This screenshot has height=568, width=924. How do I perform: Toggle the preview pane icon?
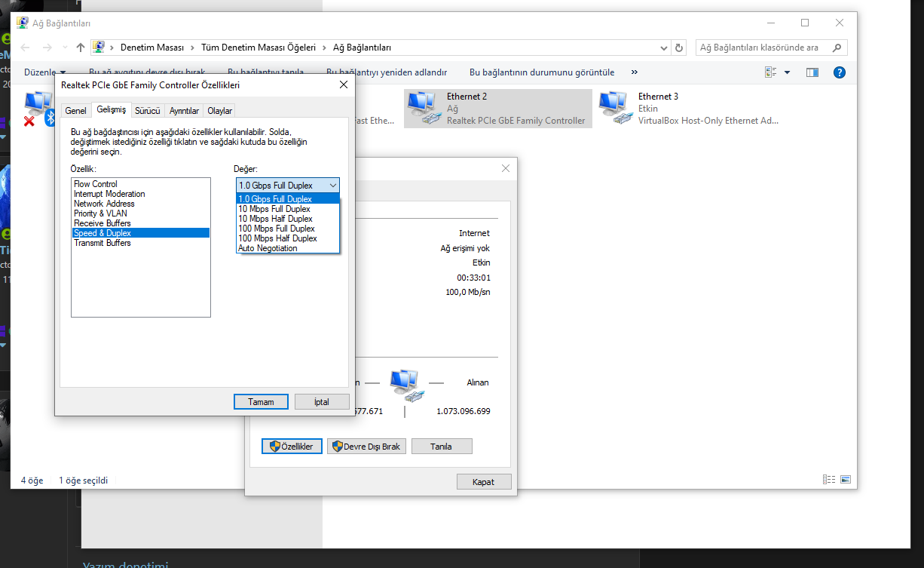click(x=812, y=72)
